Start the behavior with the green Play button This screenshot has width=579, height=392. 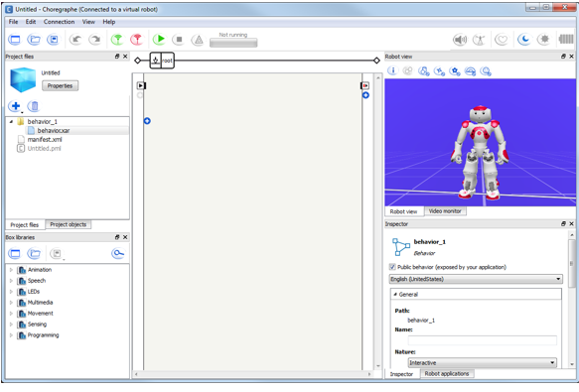click(x=159, y=40)
